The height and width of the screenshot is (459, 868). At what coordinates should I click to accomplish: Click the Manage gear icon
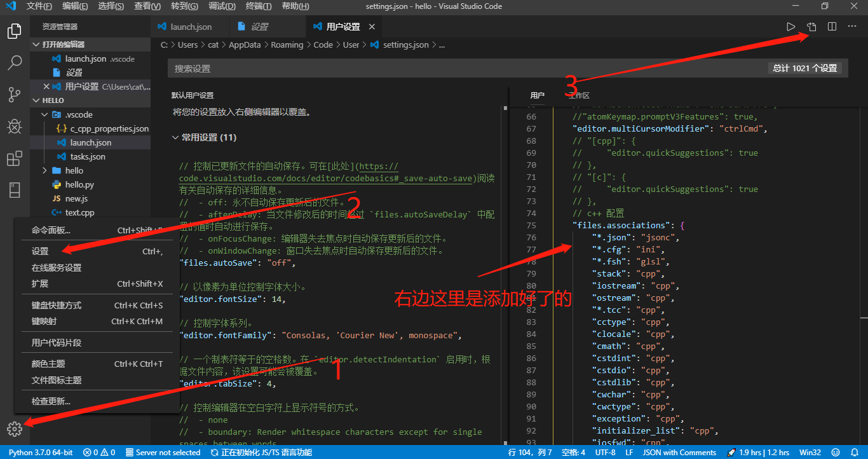[15, 429]
